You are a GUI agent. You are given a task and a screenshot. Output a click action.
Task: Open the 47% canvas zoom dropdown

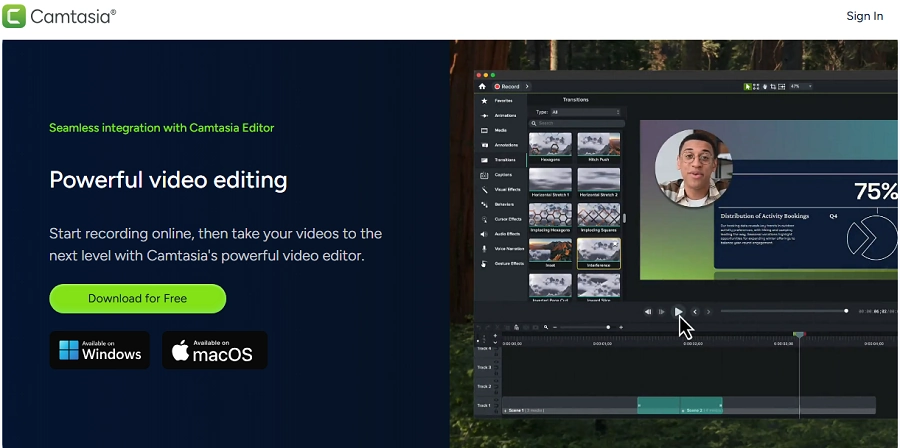click(x=801, y=87)
